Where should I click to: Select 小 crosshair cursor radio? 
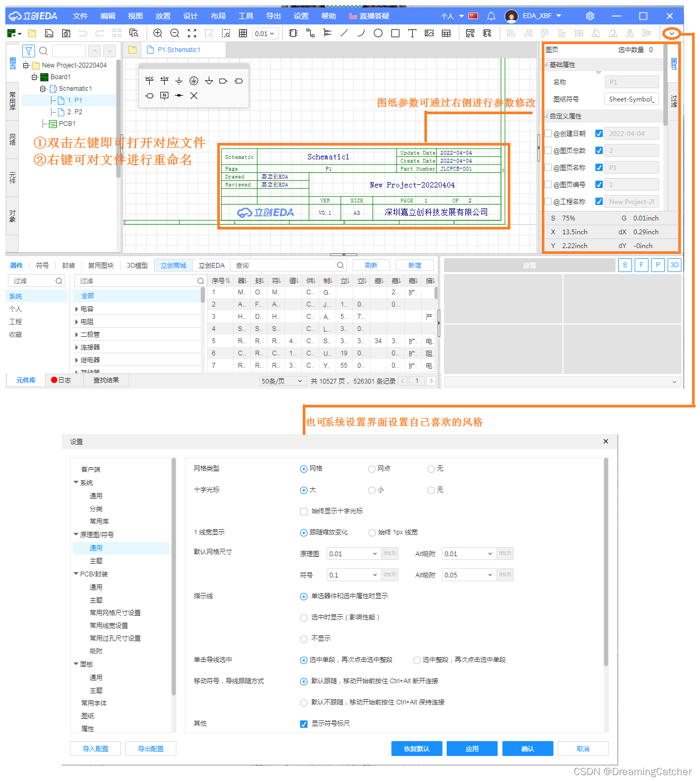pos(372,490)
